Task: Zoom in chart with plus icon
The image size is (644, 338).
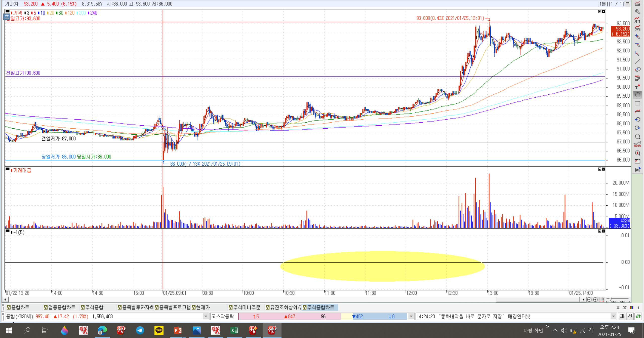Action: click(595, 299)
